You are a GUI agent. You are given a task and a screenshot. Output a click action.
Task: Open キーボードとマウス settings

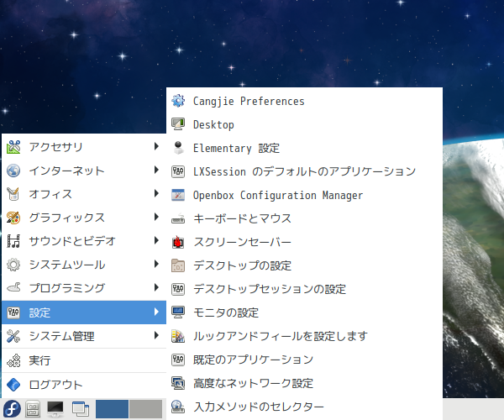coord(304,218)
